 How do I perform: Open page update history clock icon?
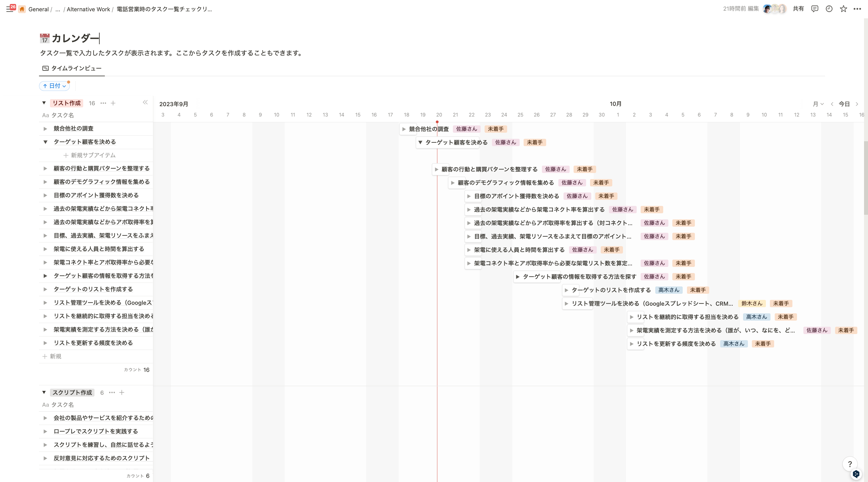coord(829,9)
